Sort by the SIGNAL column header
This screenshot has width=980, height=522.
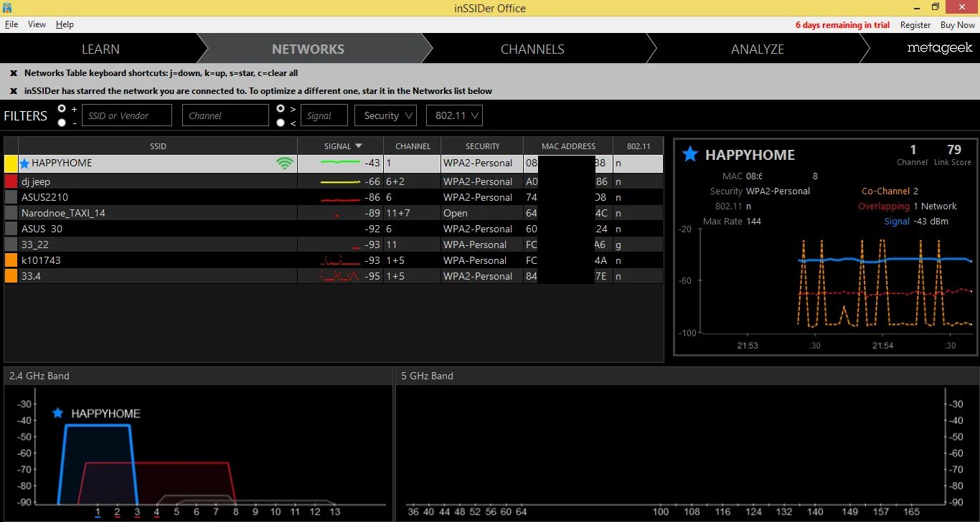pos(341,146)
